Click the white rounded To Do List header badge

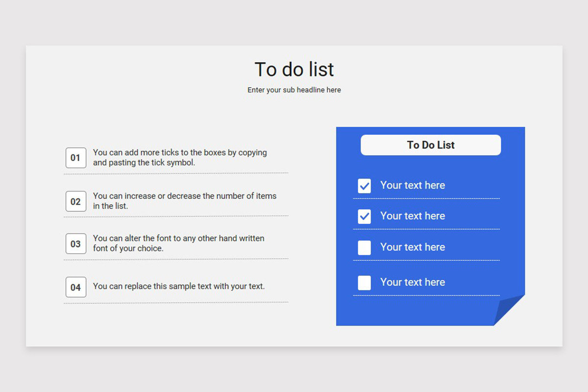[431, 145]
